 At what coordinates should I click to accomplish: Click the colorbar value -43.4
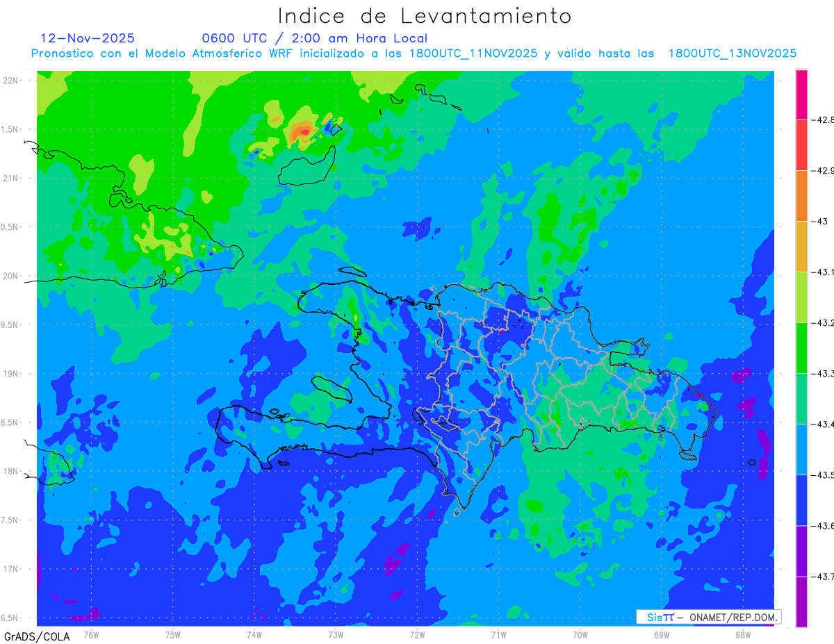coord(823,424)
